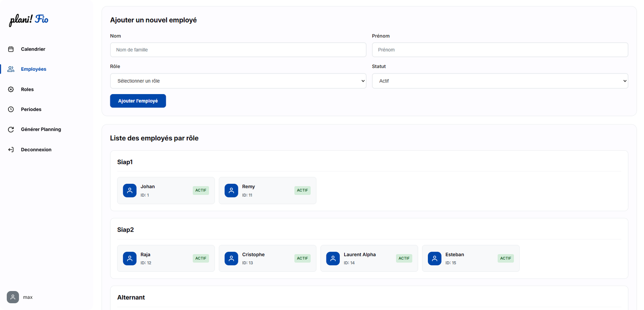Click Johan's blue avatar icon
This screenshot has width=644, height=310.
[130, 191]
